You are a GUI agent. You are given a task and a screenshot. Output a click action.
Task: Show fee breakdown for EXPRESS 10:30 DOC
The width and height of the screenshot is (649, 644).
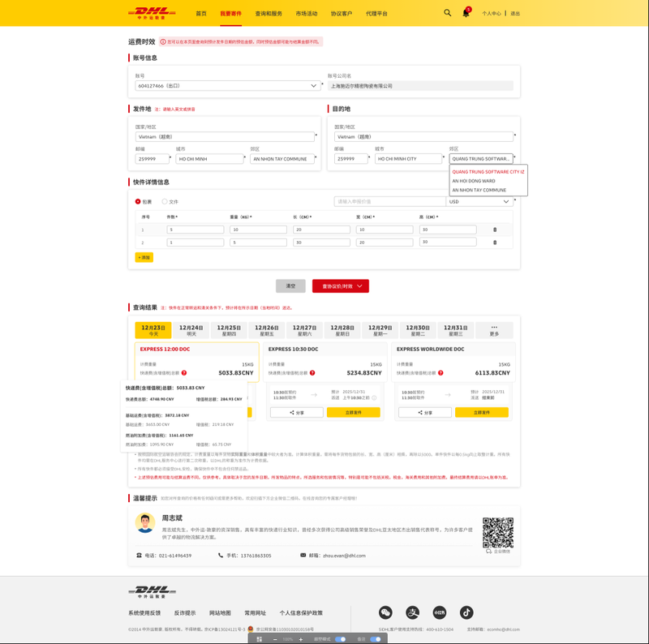coord(312,373)
